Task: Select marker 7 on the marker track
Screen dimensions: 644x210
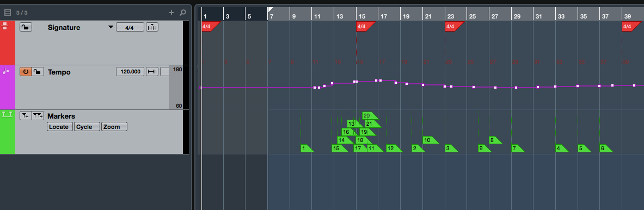Action: [x=517, y=148]
